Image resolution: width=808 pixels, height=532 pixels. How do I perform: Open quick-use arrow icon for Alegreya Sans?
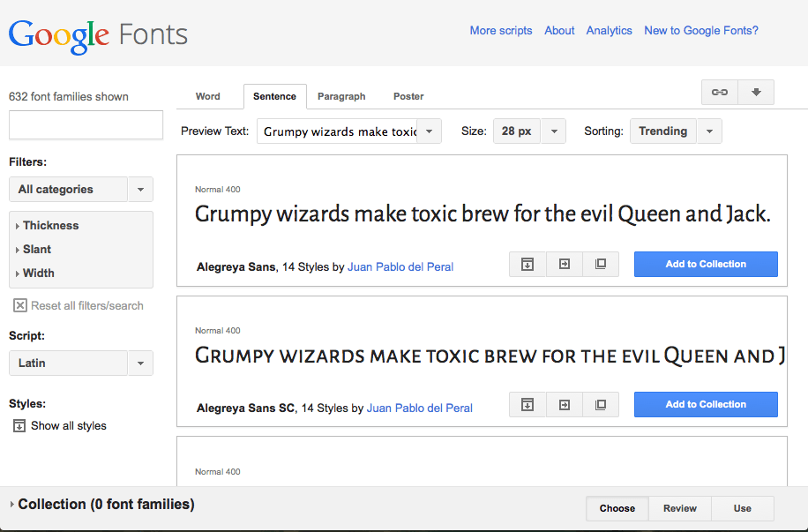tap(565, 265)
